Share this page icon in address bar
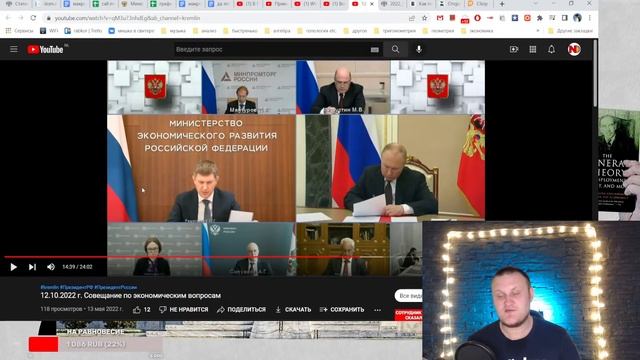 pos(412,18)
